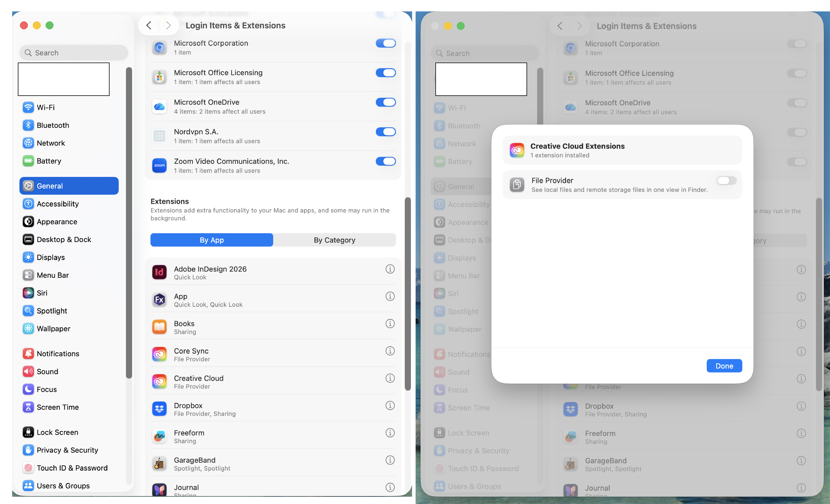Enable File Provider switch in Creative Cloud dialog
This screenshot has height=504, width=830.
pyautogui.click(x=727, y=181)
